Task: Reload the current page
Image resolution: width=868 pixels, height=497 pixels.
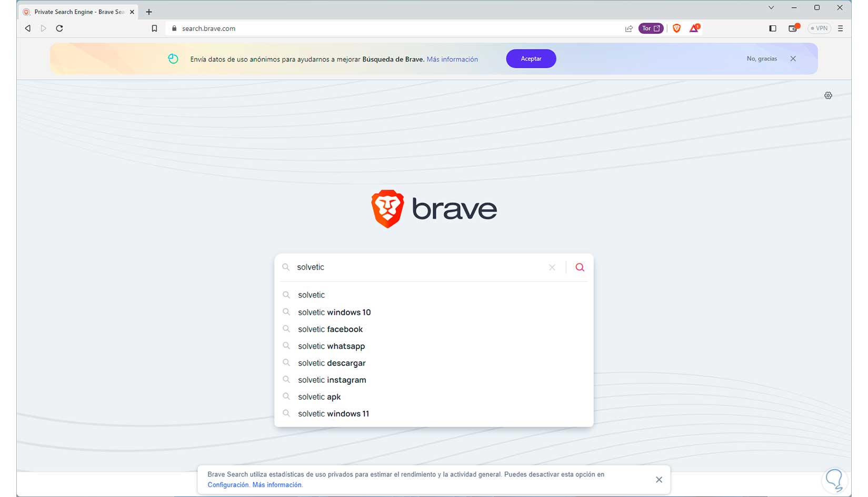Action: click(x=59, y=28)
